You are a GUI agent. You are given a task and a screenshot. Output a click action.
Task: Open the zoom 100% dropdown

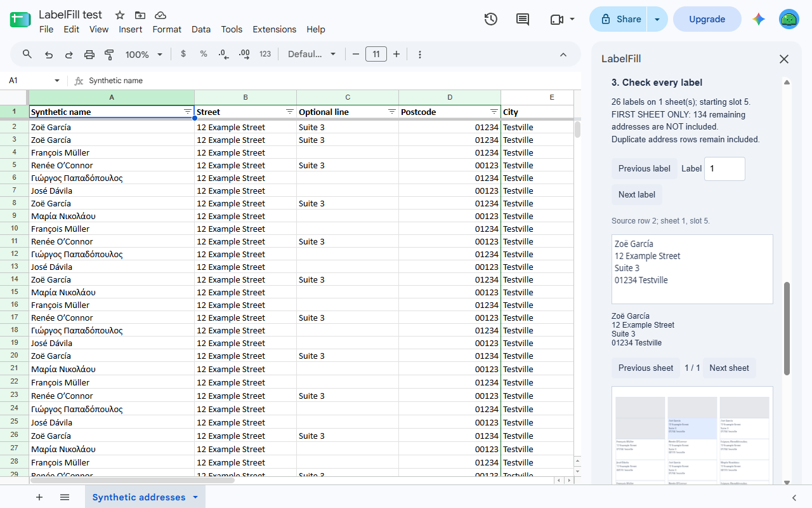point(144,55)
